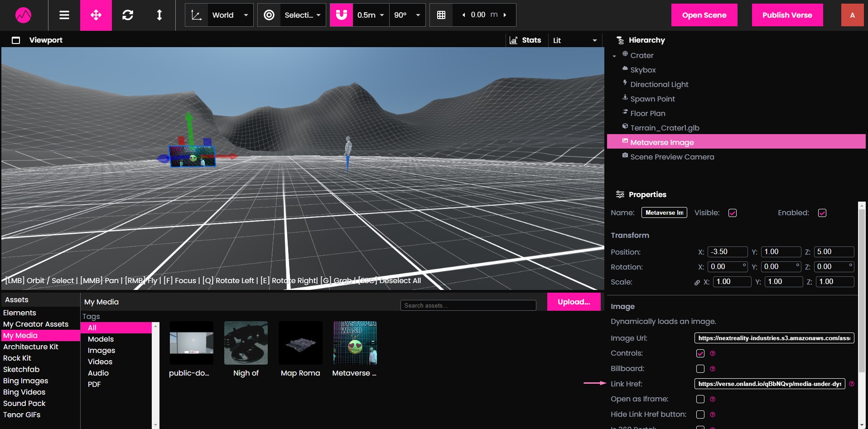Toggle the Visible checkbox
Viewport: 868px width, 429px height.
pos(733,213)
